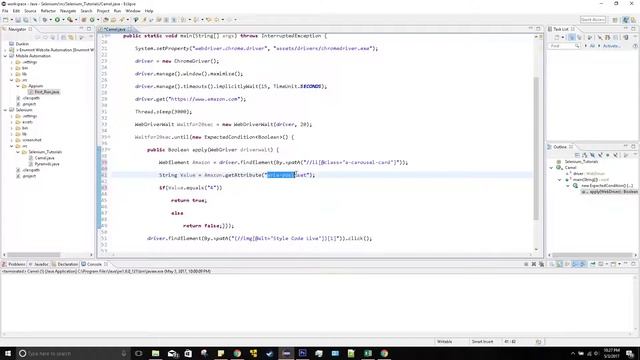Screen dimensions: 640x360
Task: Toggle Sort in Outline toolbar
Action: (584, 155)
